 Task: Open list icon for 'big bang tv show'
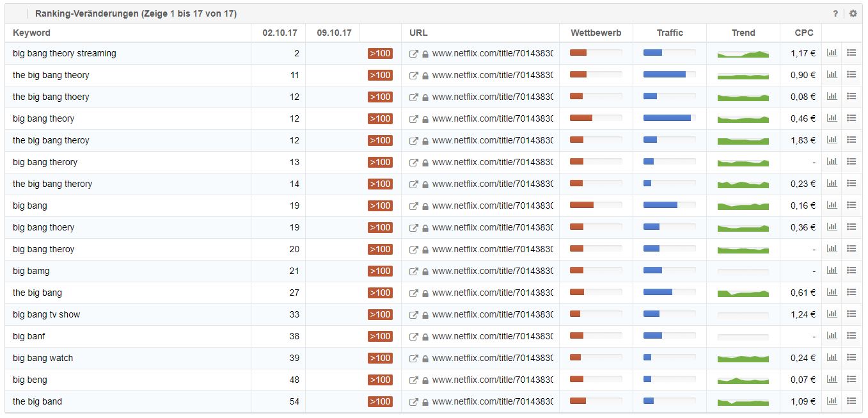click(x=851, y=314)
